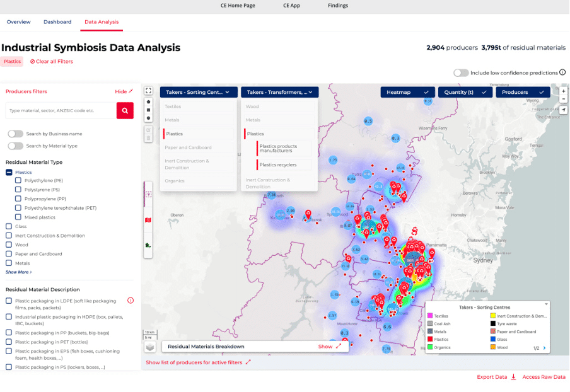Select the polygon draw tool on the map
This screenshot has width=570, height=392.
click(x=149, y=101)
